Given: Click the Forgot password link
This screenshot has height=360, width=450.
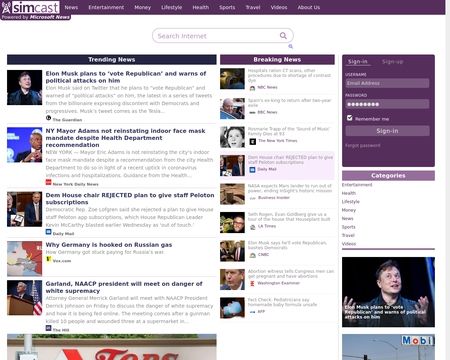Looking at the screenshot, I should [363, 146].
